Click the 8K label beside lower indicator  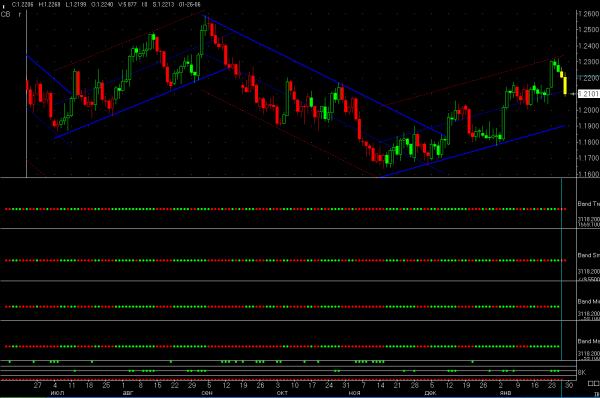click(582, 372)
